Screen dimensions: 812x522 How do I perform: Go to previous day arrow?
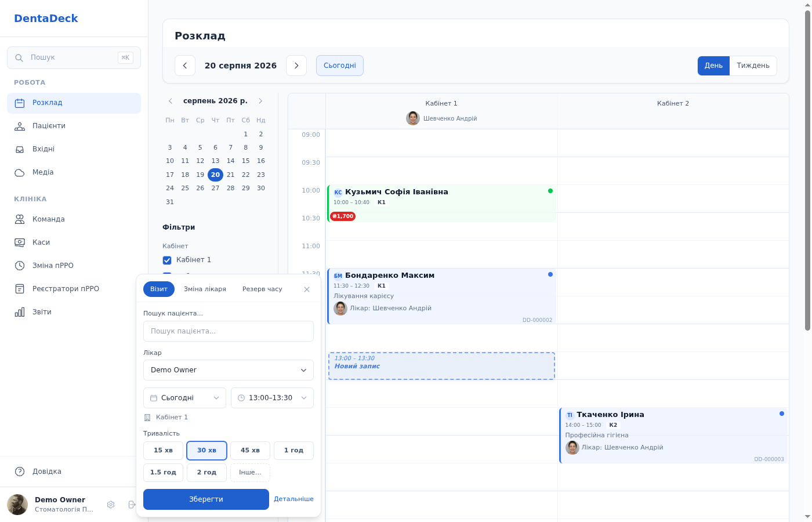click(x=185, y=66)
